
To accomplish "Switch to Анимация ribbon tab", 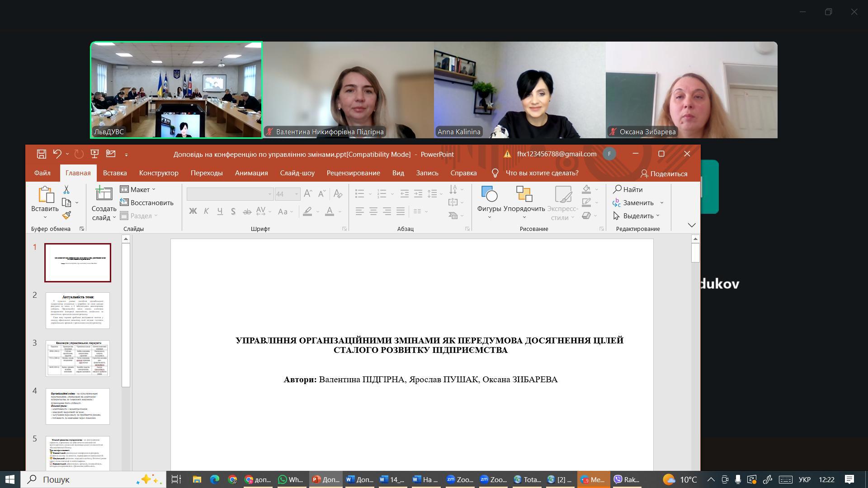I will pos(251,173).
